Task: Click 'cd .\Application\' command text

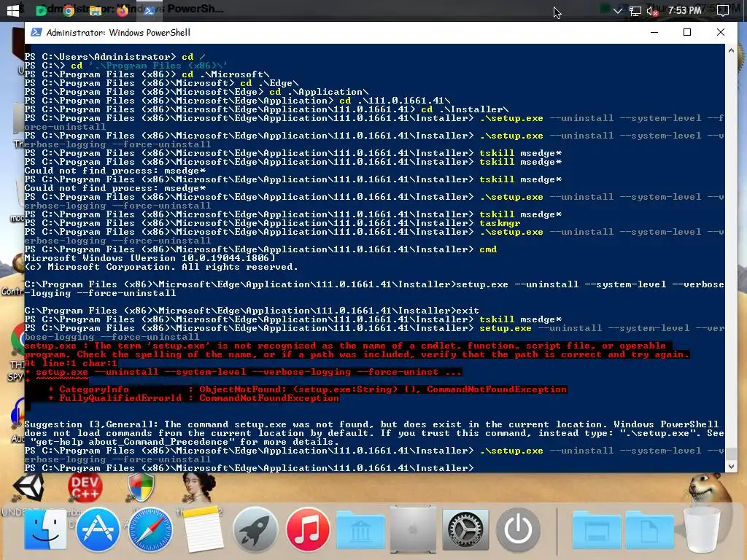Action: [319, 92]
